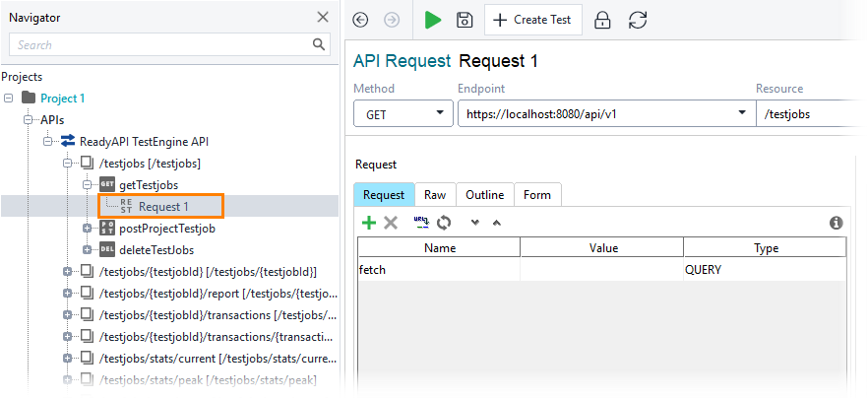Click the move parameter up arrow

pos(497,223)
